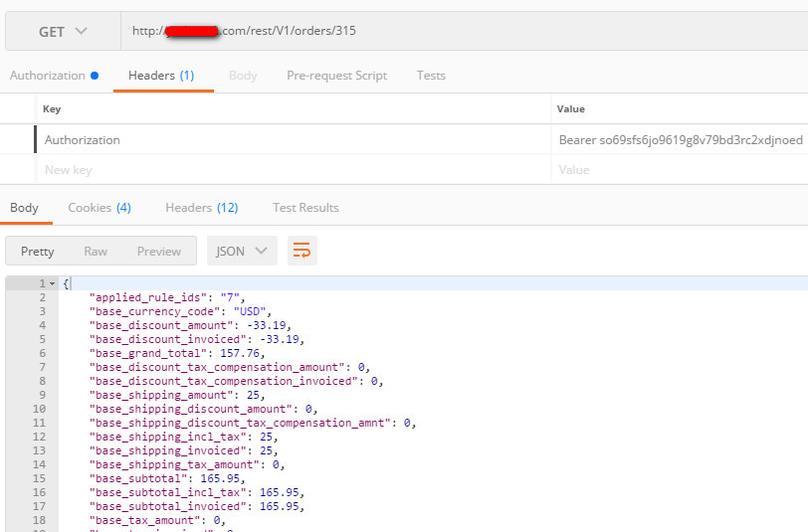The height and width of the screenshot is (532, 808).
Task: Open the response Headers (12) tab
Action: pyautogui.click(x=201, y=208)
